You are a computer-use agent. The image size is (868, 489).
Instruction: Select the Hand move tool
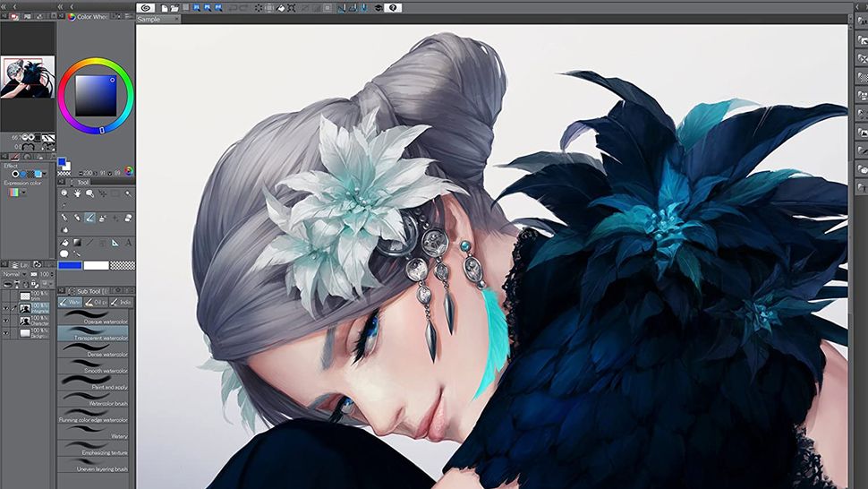78,193
